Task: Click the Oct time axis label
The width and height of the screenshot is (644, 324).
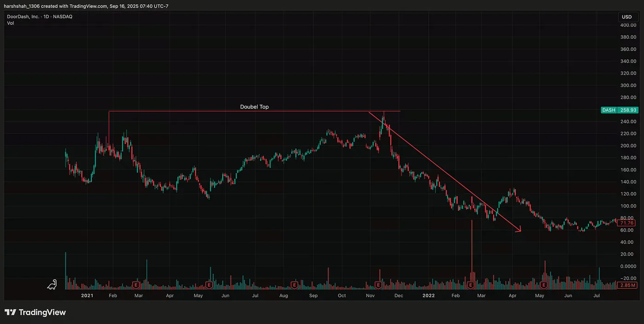Action: [342, 295]
